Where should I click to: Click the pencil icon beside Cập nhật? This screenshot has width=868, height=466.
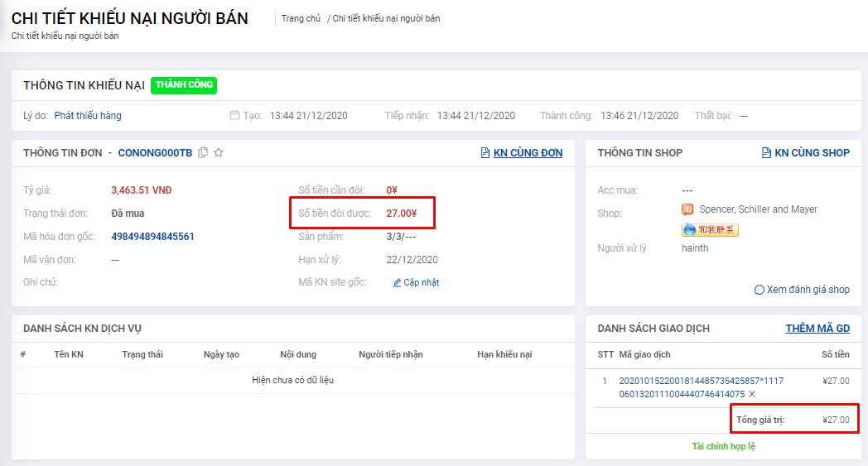pos(398,283)
